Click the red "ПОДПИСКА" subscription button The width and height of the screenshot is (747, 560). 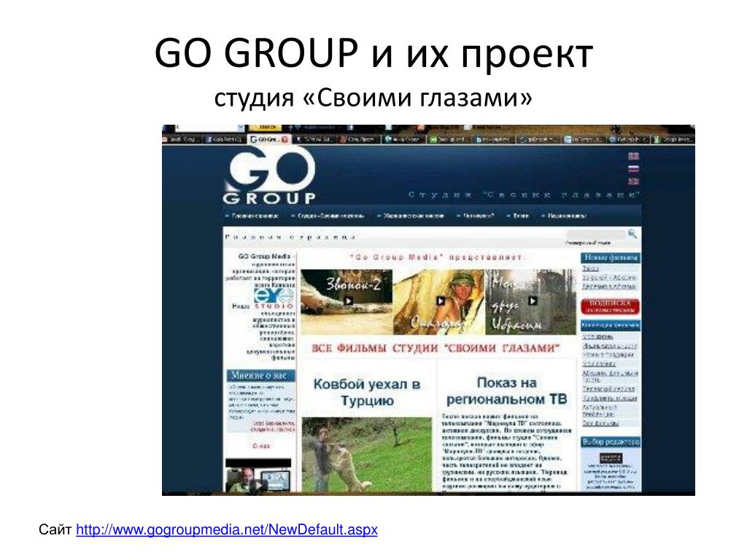point(611,306)
